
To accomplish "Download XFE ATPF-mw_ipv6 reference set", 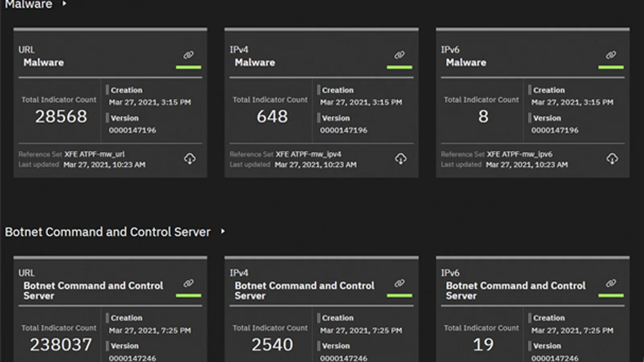I will (612, 159).
